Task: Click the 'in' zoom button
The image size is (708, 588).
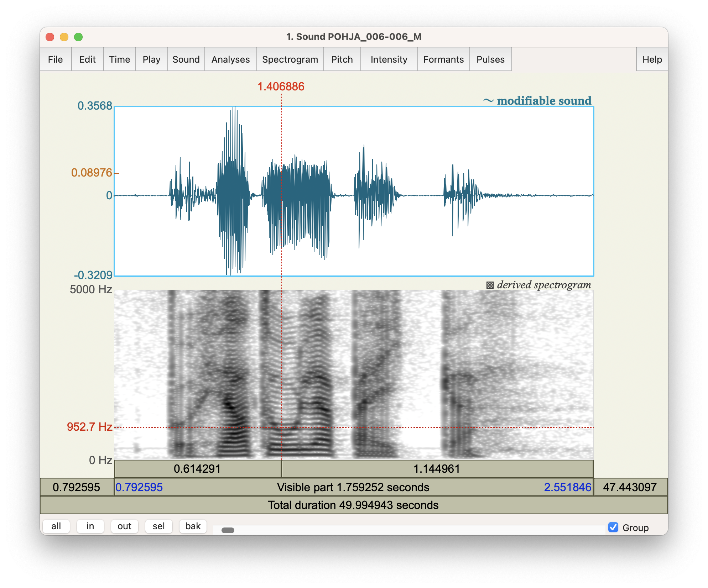Action: pyautogui.click(x=90, y=526)
